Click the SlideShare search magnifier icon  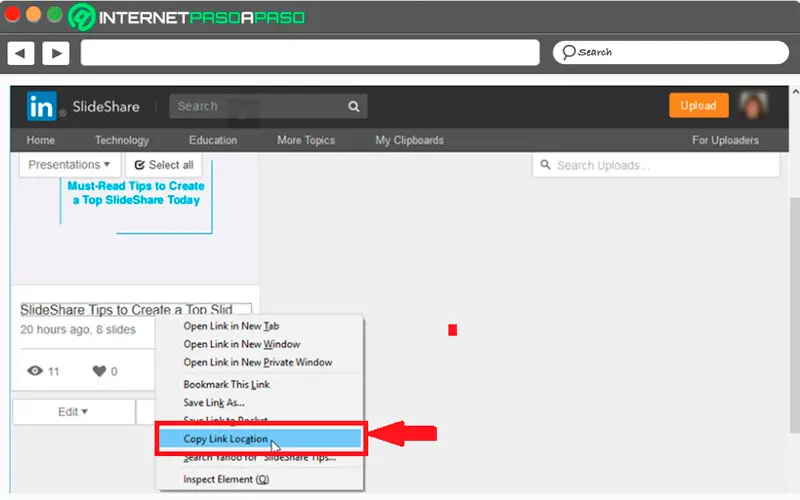(354, 106)
